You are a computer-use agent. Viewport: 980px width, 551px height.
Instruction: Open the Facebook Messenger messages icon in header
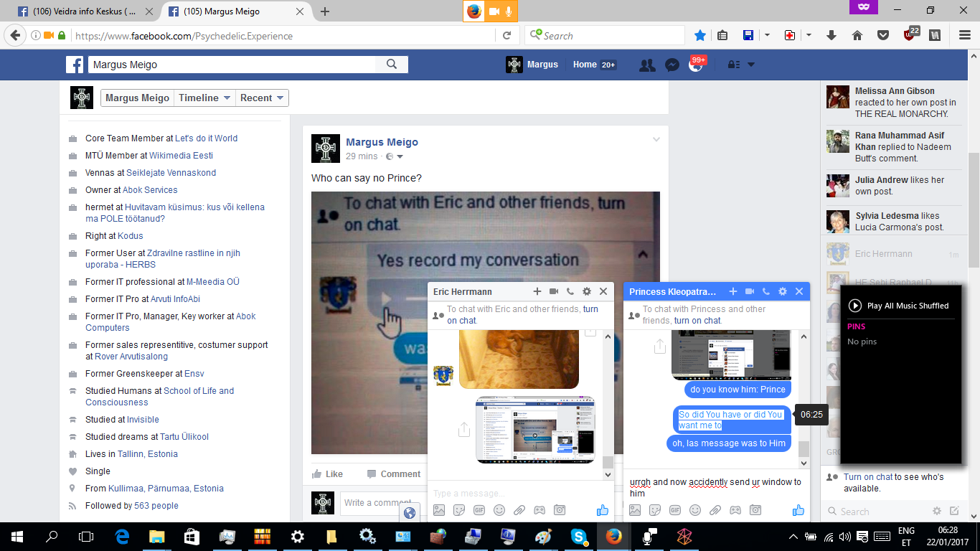click(x=672, y=65)
